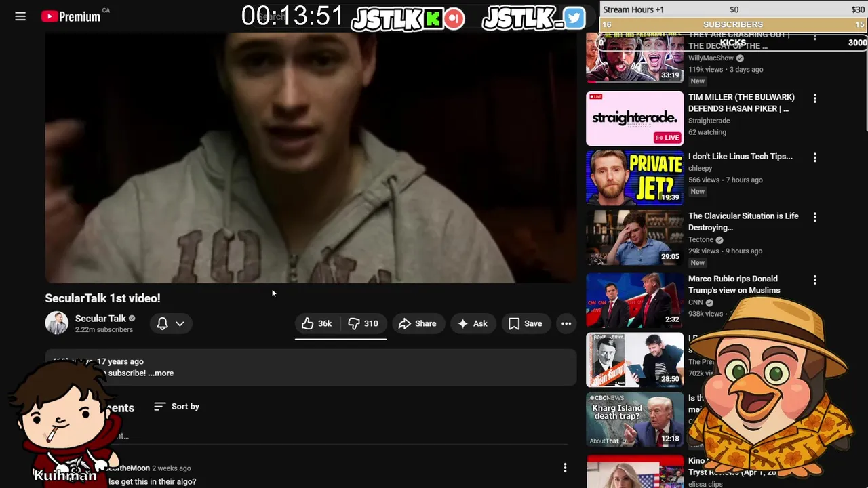Click the Twitter bird icon in overlay

tap(574, 18)
